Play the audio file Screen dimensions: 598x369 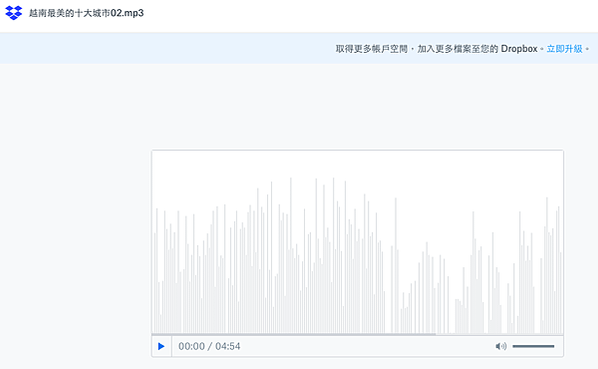coord(161,346)
